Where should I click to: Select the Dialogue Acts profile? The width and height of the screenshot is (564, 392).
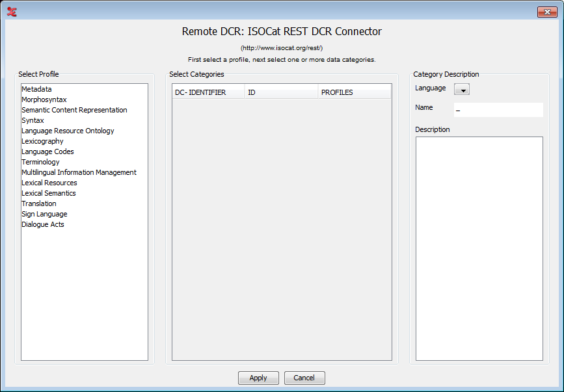point(85,224)
